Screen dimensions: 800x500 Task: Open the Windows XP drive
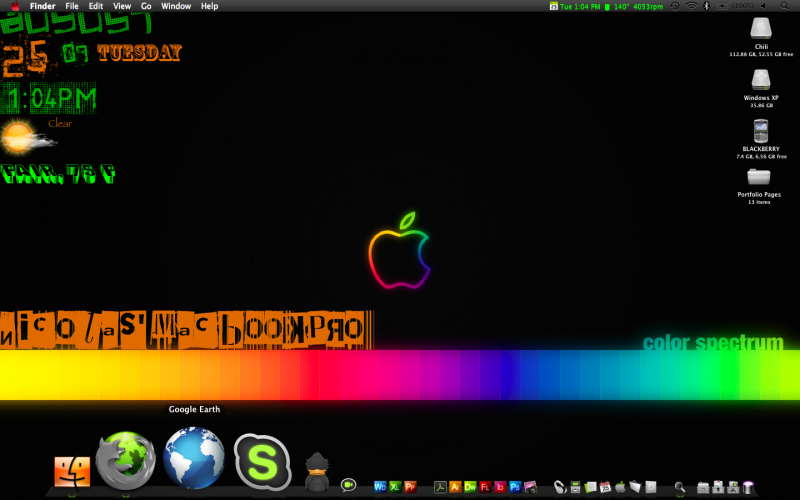pos(761,80)
